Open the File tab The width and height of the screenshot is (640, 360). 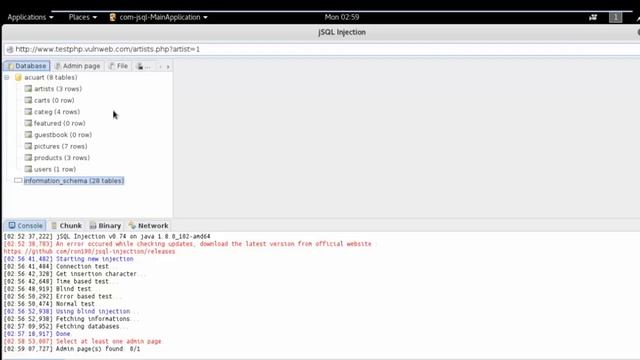click(119, 66)
